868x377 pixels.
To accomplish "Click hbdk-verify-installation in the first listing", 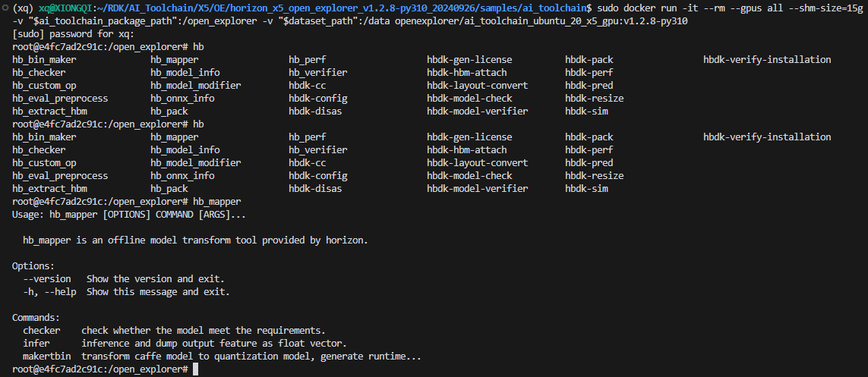I will [x=767, y=60].
